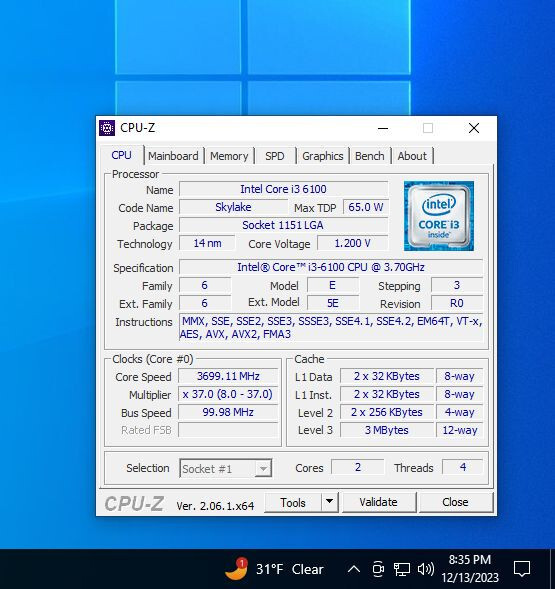Open the Socket #1 selection dropdown

pyautogui.click(x=226, y=468)
